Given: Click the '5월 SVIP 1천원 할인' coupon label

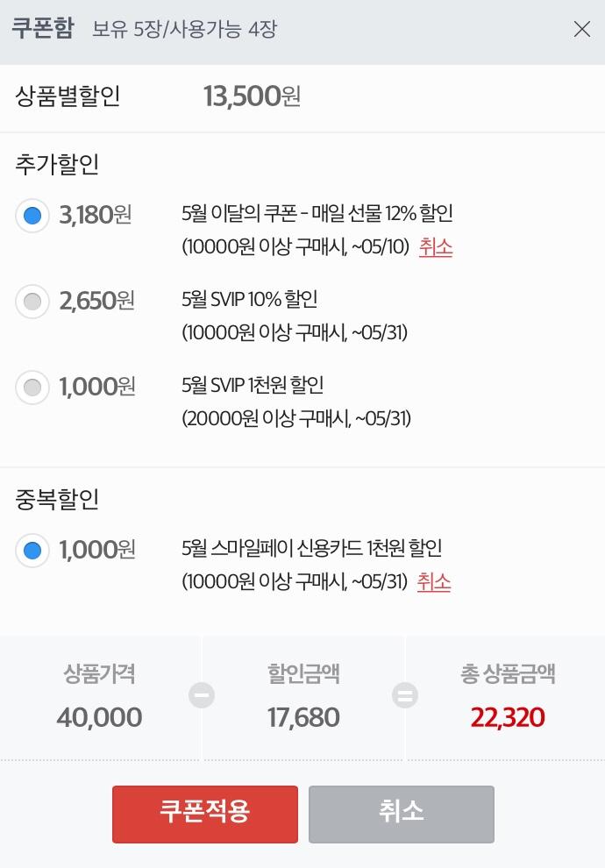Looking at the screenshot, I should (253, 386).
